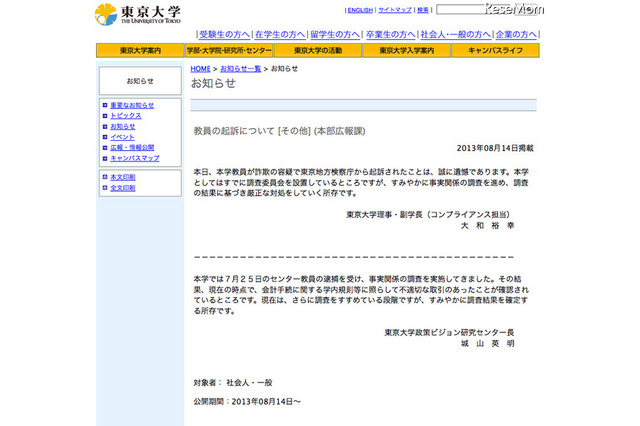
Task: Click the University of Tokyo logo
Action: pyautogui.click(x=138, y=14)
